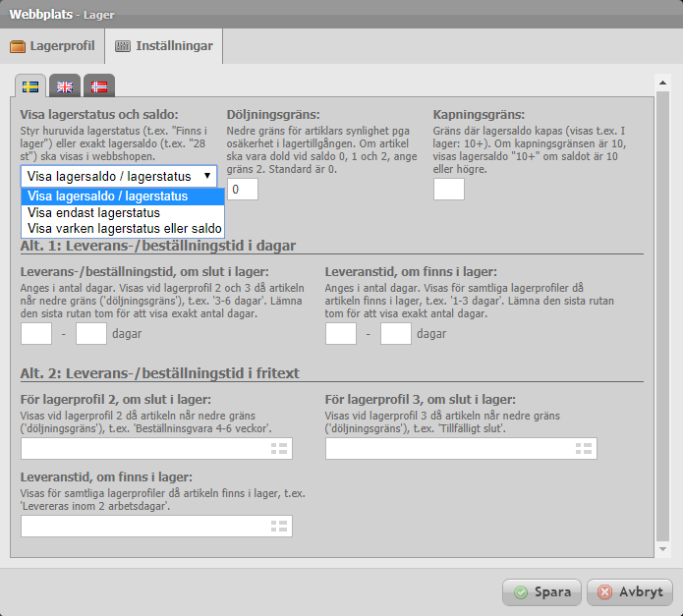Screen dimensions: 683x616
Task: Click the heading Alt. 2: Leverans-/beställningstid i fritext
Action: pos(160,373)
